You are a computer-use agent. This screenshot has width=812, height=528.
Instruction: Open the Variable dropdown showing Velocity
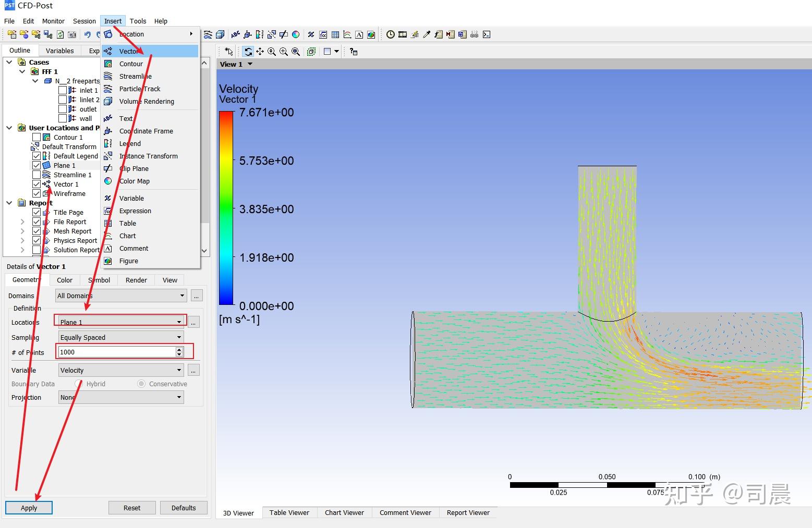pos(120,370)
